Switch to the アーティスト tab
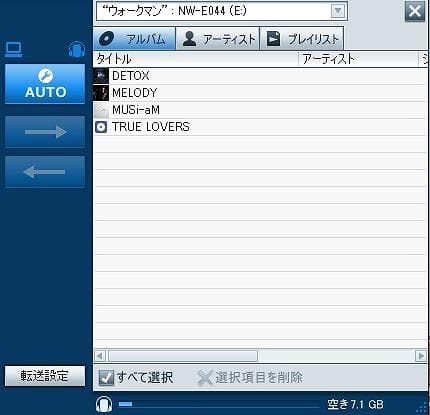 (217, 39)
